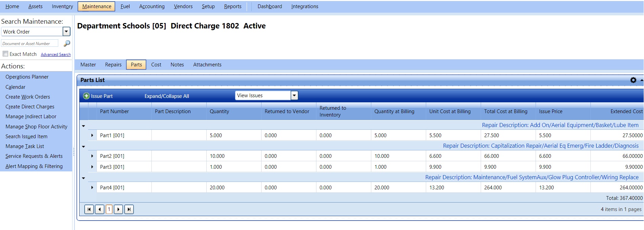Click the 20.000 quantity cell for Part4
Image resolution: width=644 pixels, height=230 pixels.
coord(234,187)
